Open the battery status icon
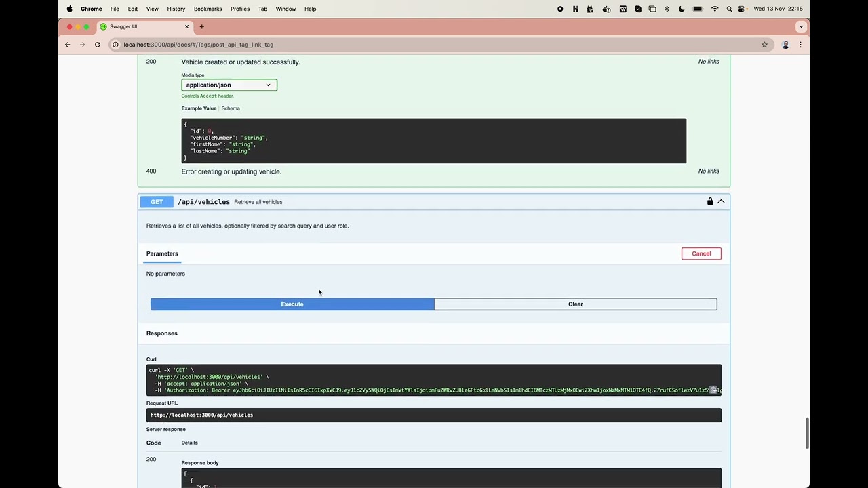This screenshot has width=868, height=488. tap(698, 9)
